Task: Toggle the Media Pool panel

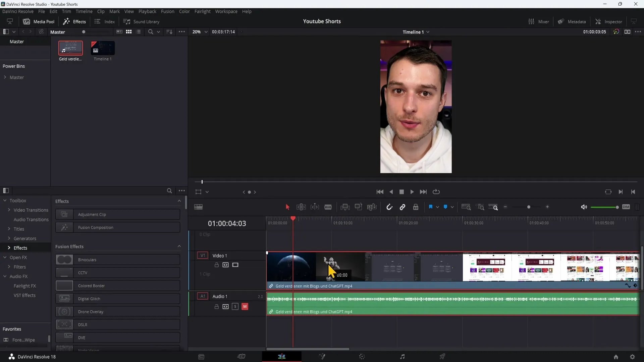Action: 39,21
